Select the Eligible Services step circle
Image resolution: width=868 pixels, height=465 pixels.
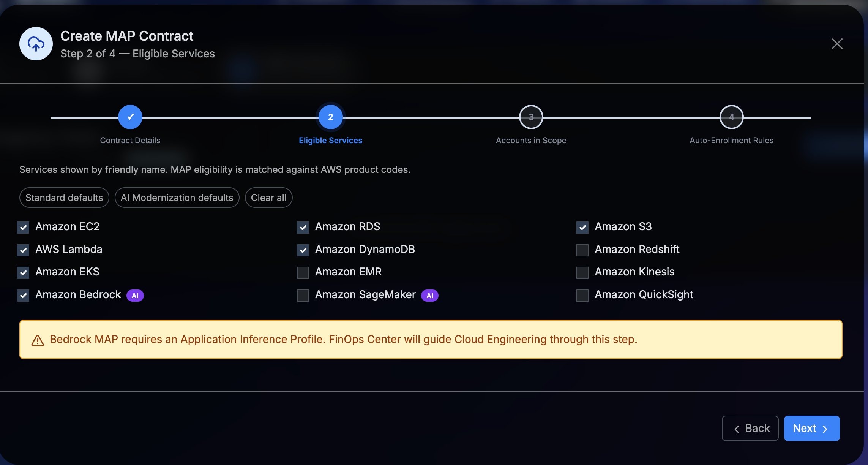[330, 117]
